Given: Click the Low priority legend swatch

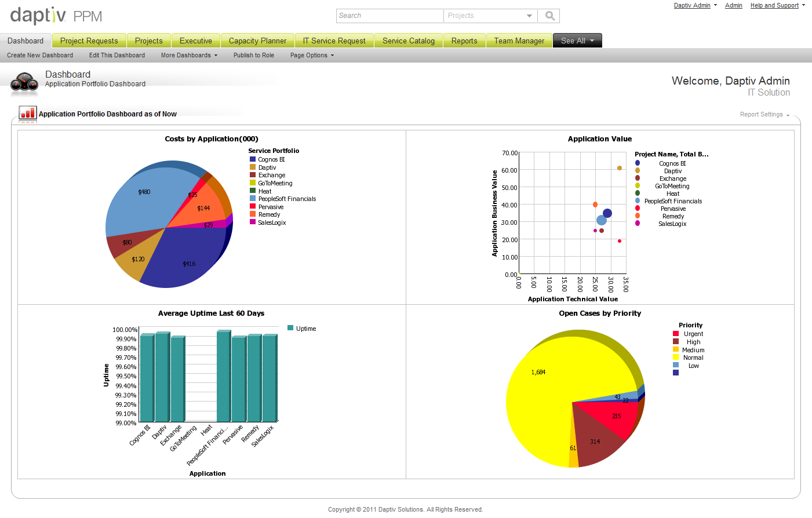Looking at the screenshot, I should (x=676, y=365).
